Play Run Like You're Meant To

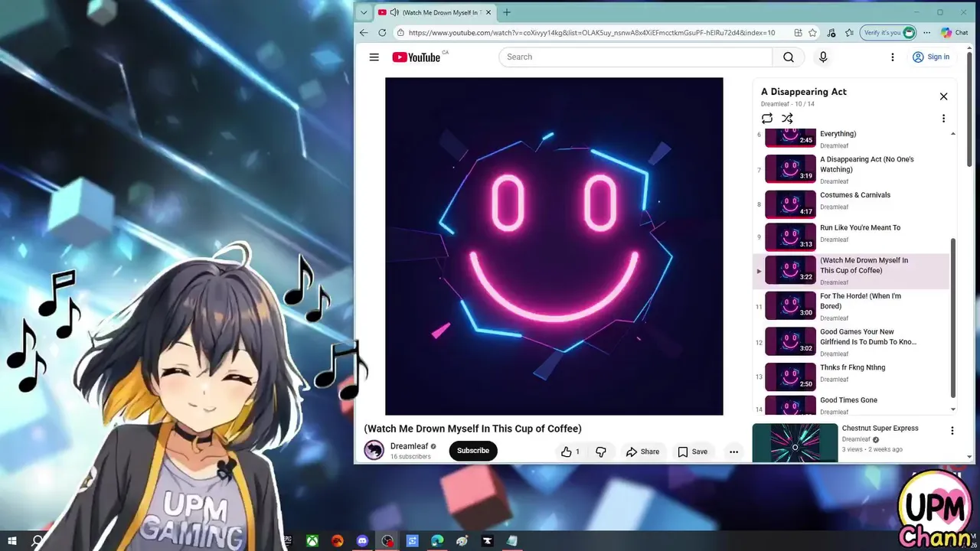851,237
